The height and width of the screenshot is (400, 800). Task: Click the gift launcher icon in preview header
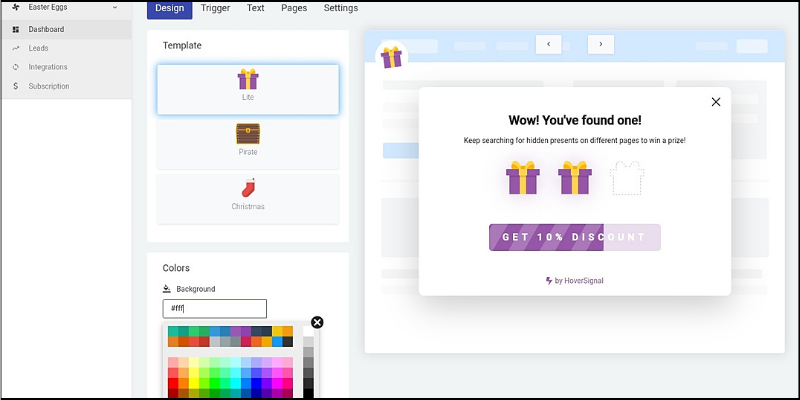click(391, 57)
